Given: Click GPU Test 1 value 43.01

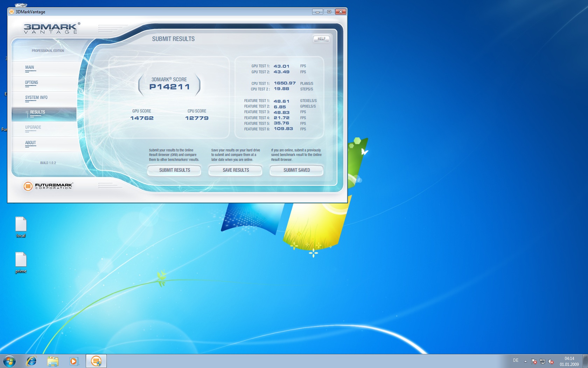Looking at the screenshot, I should (x=281, y=66).
